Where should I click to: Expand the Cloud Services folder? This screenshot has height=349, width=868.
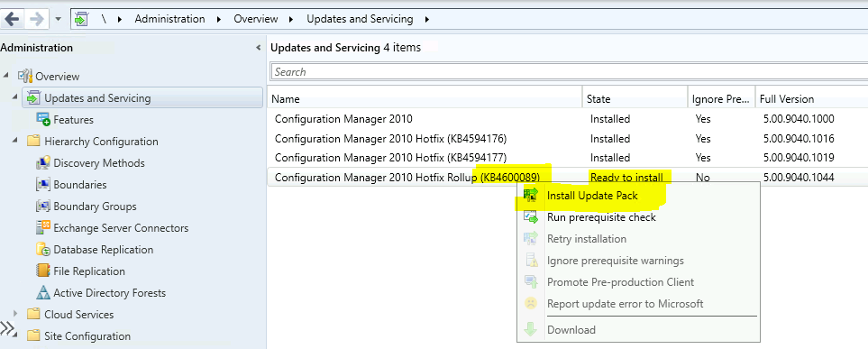(x=15, y=314)
